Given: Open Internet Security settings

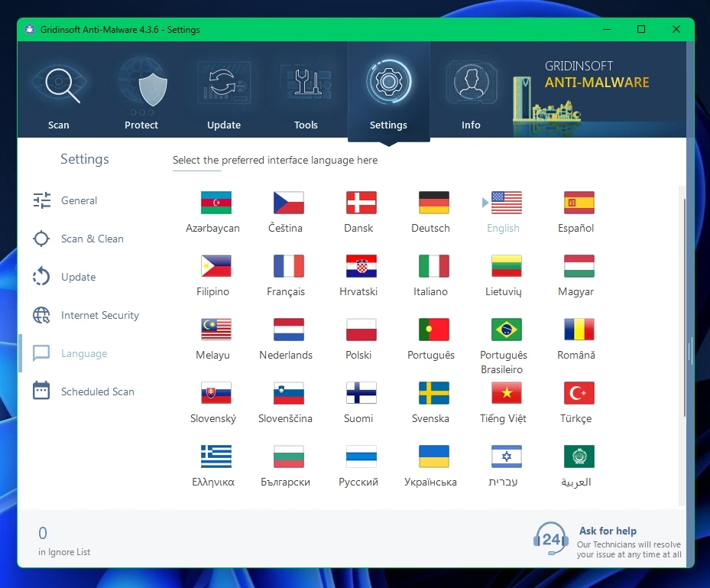Looking at the screenshot, I should click(x=86, y=315).
